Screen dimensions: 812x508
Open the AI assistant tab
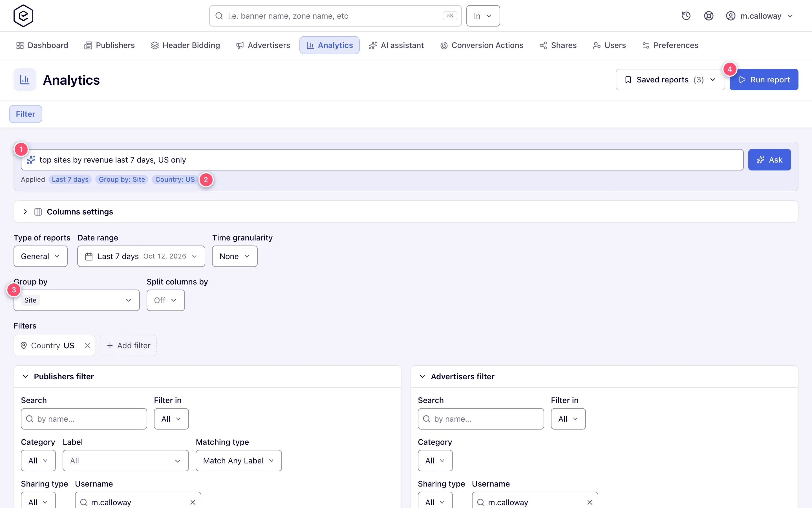tap(396, 45)
